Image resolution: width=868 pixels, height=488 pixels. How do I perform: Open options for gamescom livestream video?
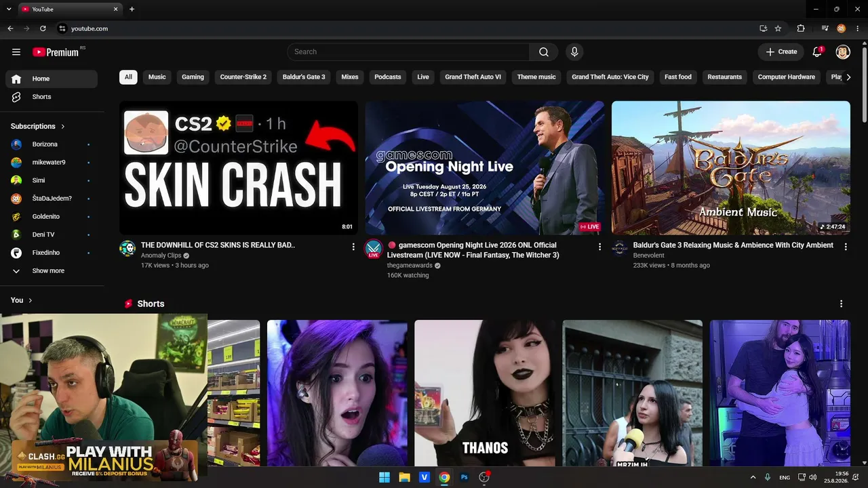pos(599,247)
